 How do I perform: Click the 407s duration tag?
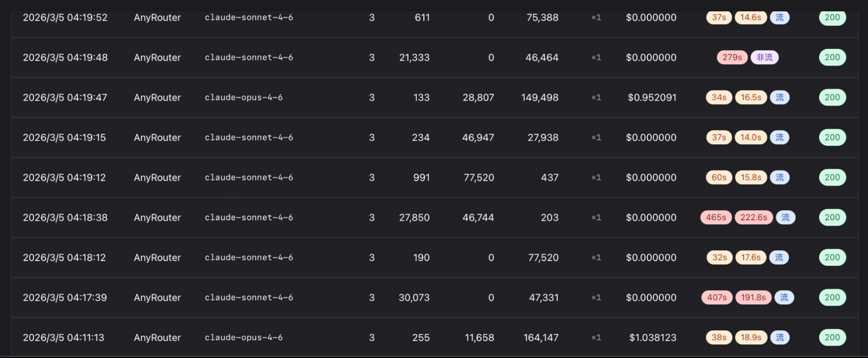click(717, 297)
